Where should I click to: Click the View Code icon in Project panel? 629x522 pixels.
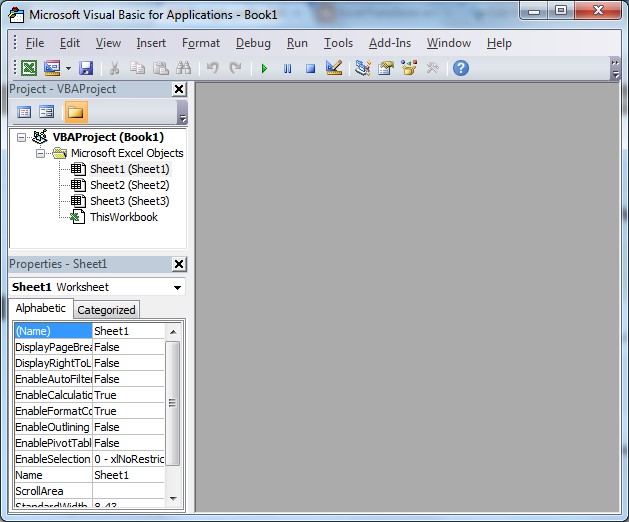pos(24,112)
